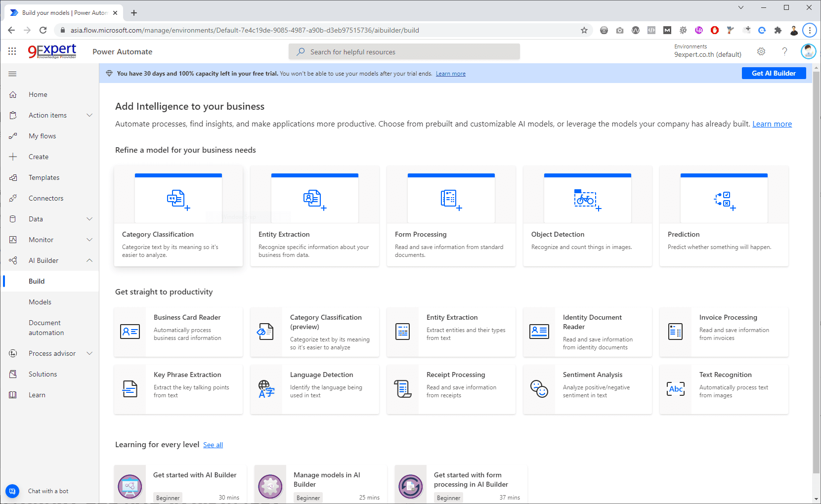This screenshot has width=821, height=504.
Task: Expand the Data section chevron
Action: (89, 218)
